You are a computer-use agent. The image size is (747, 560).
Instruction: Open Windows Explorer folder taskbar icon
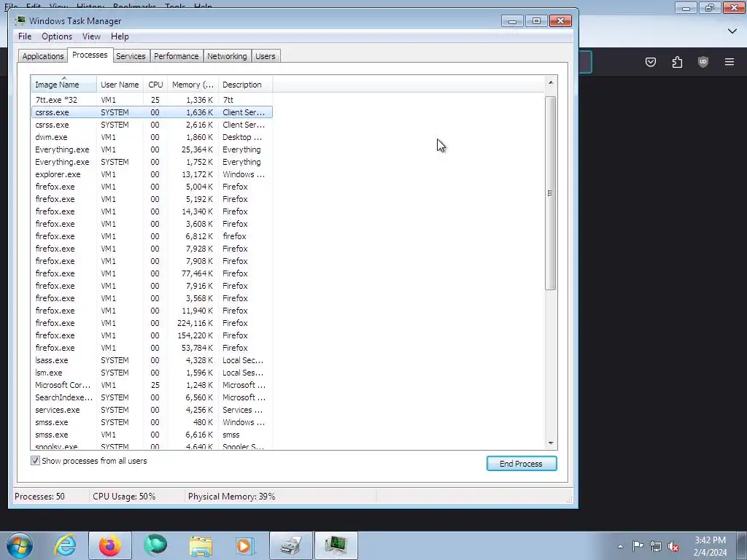tap(201, 545)
